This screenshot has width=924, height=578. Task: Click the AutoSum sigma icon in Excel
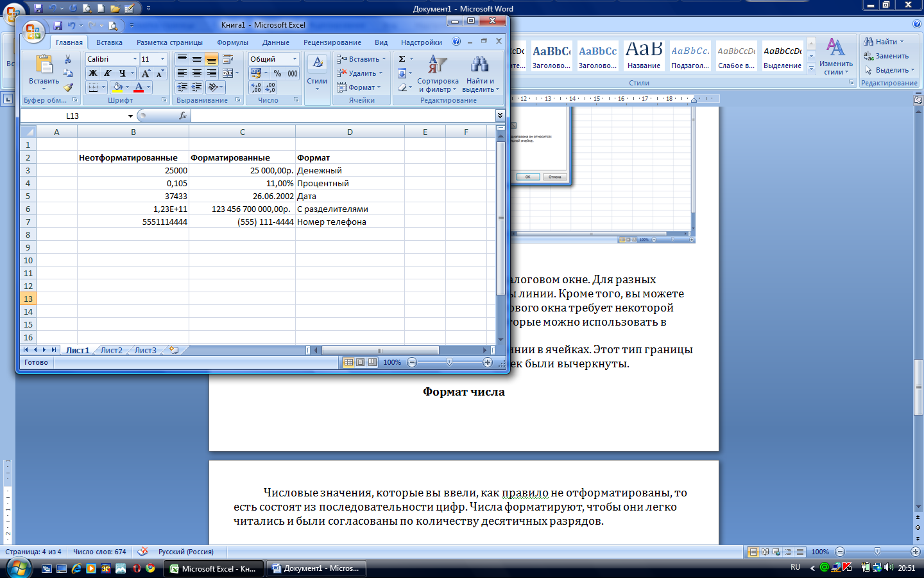pyautogui.click(x=402, y=59)
